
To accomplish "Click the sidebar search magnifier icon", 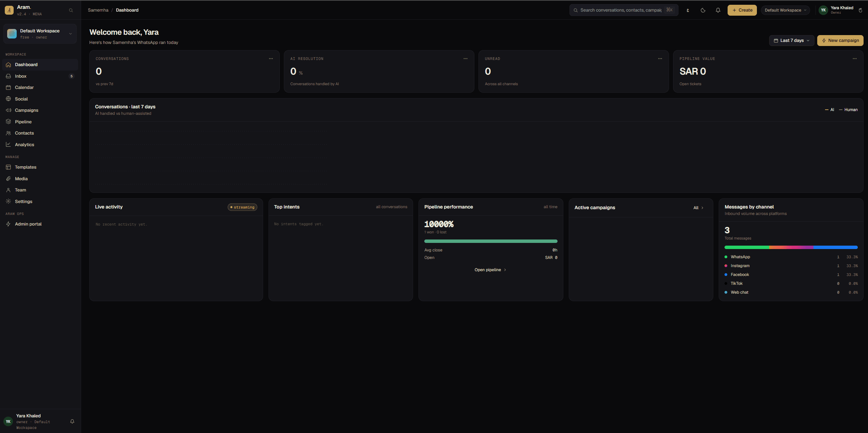I will [x=71, y=10].
